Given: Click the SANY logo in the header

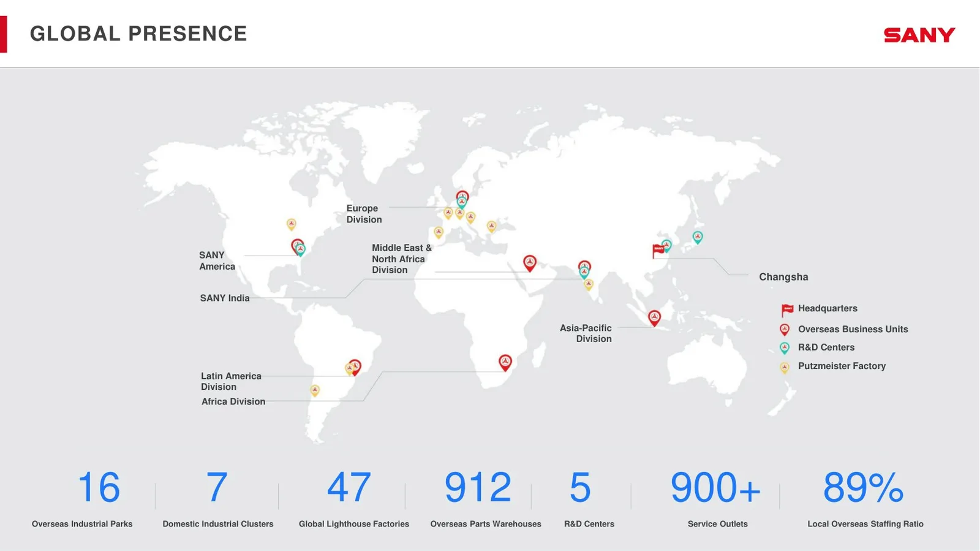Looking at the screenshot, I should pos(919,35).
